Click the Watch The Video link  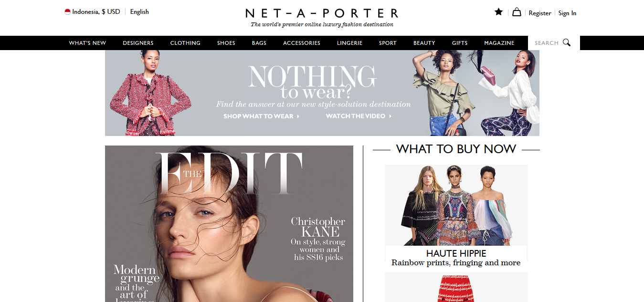[356, 116]
